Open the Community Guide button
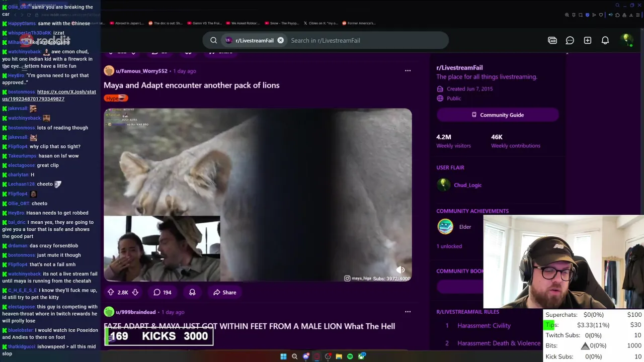Image resolution: width=644 pixels, height=362 pixels. tap(498, 115)
